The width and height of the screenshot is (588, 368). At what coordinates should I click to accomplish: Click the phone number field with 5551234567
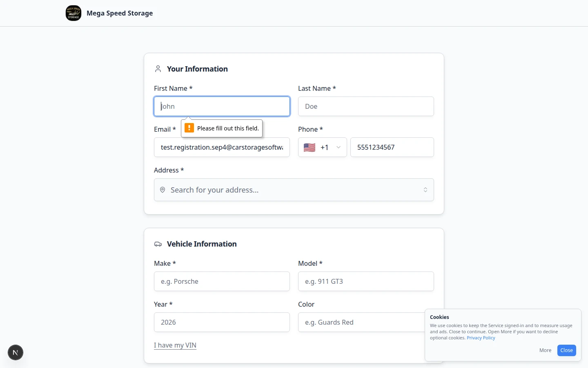pyautogui.click(x=392, y=147)
